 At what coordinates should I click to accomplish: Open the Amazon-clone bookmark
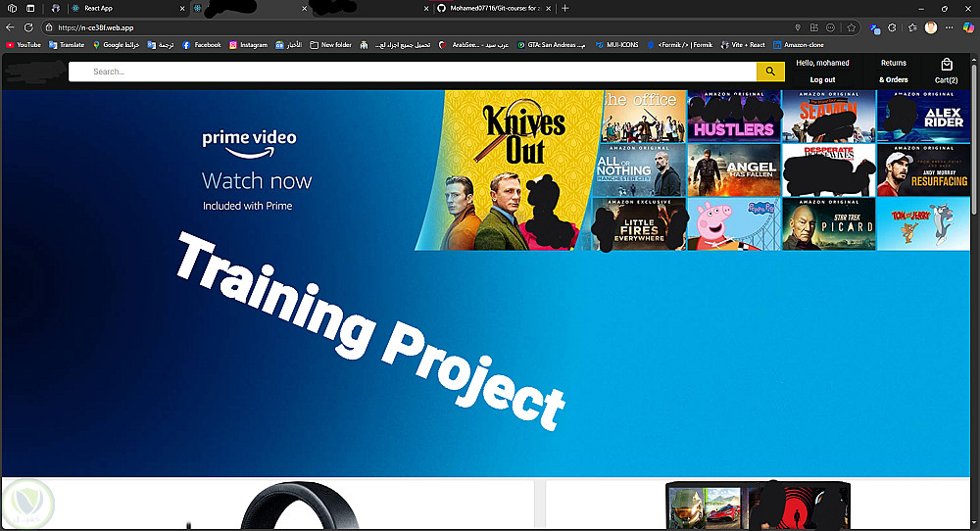pos(798,45)
